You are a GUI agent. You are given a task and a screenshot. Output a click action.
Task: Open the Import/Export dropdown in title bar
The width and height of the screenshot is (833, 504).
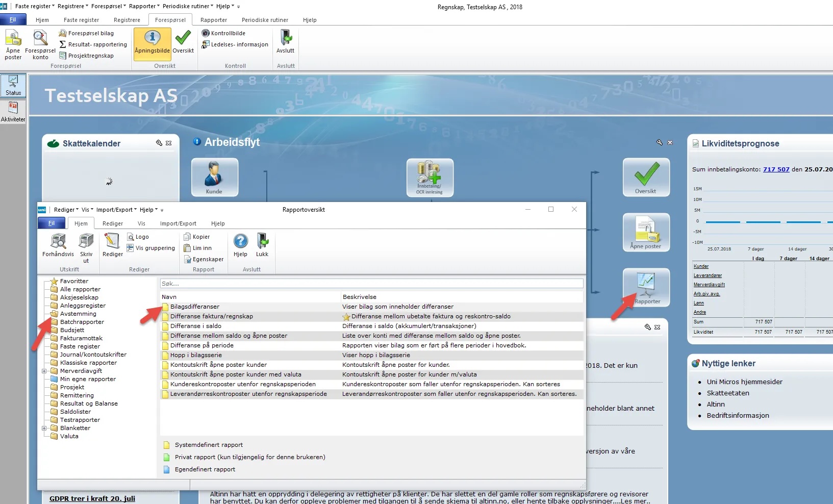point(116,210)
